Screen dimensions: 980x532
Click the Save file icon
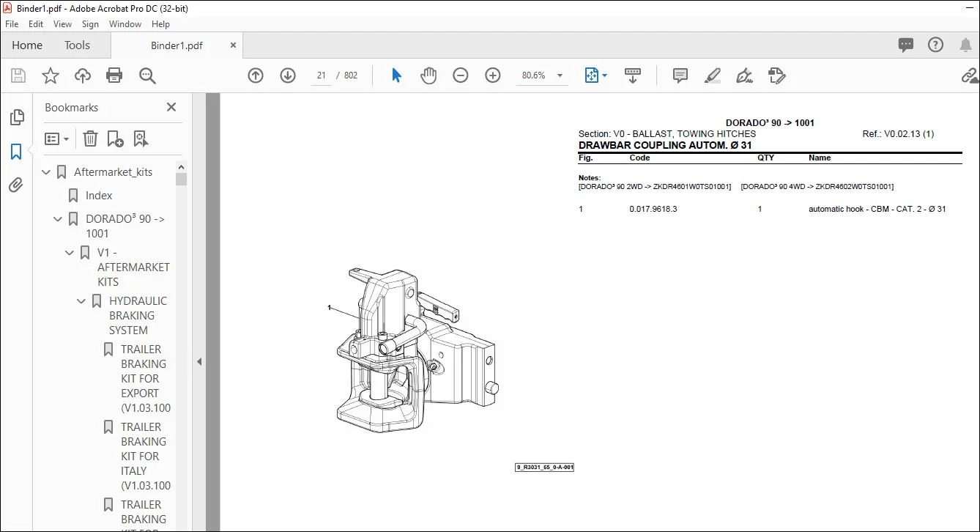(18, 75)
